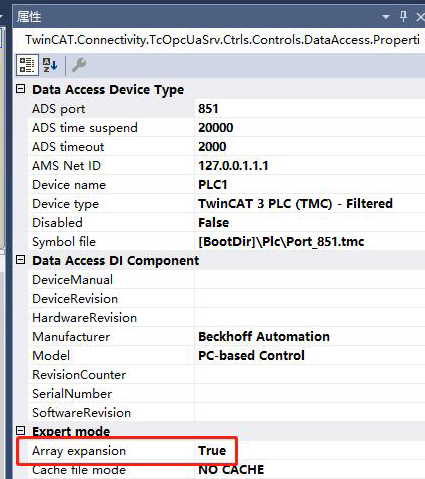
Task: Select Array expansion property label
Action: pos(79,451)
